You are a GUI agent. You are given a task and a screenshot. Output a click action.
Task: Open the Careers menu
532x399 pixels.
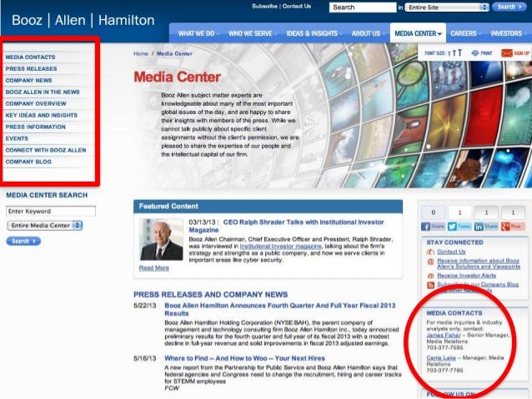click(465, 33)
